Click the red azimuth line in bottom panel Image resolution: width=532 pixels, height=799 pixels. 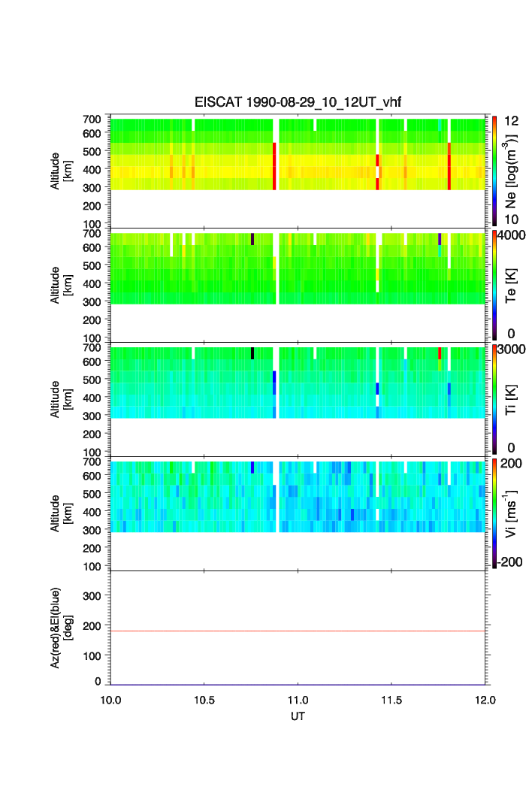coord(298,631)
